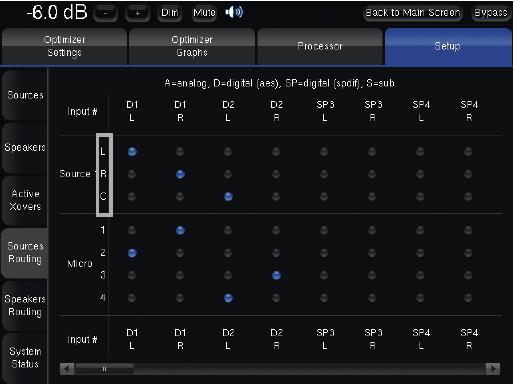Open the Sources side menu
The image size is (514, 384).
point(25,95)
